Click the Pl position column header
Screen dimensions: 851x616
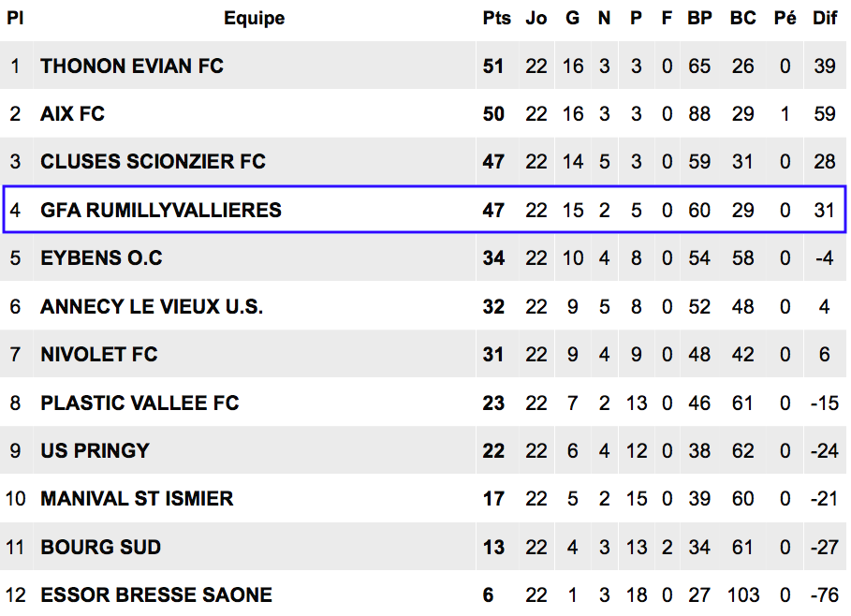point(15,18)
